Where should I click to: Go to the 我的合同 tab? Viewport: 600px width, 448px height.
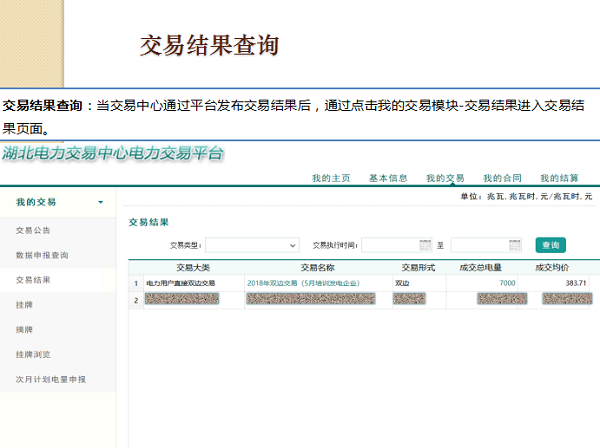(502, 178)
